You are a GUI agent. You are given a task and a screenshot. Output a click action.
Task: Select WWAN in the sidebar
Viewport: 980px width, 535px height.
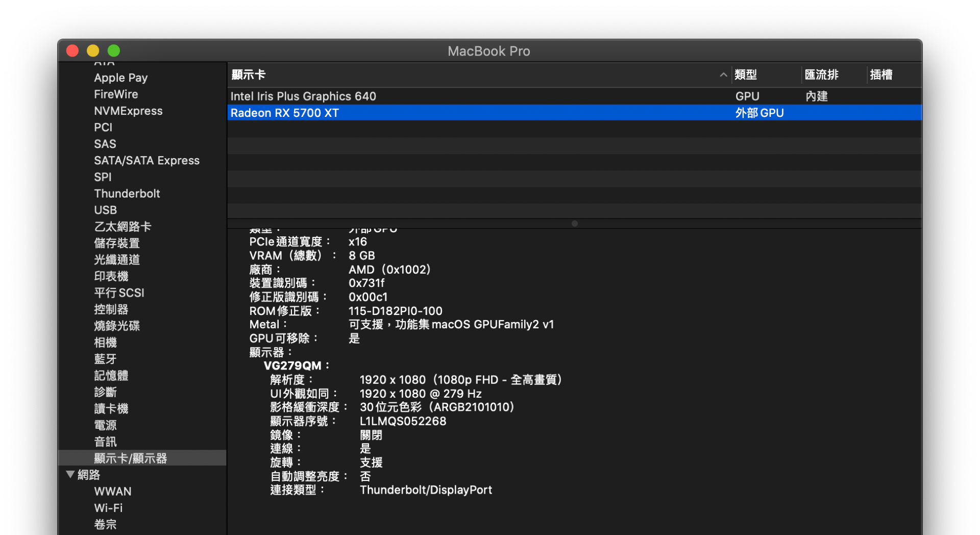(x=113, y=492)
